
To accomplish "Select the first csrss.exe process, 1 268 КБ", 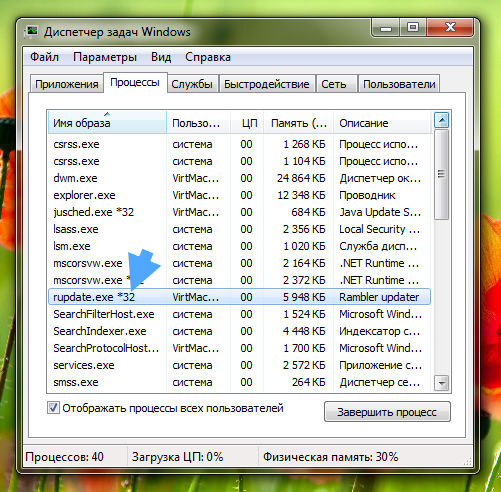I will pos(239,144).
